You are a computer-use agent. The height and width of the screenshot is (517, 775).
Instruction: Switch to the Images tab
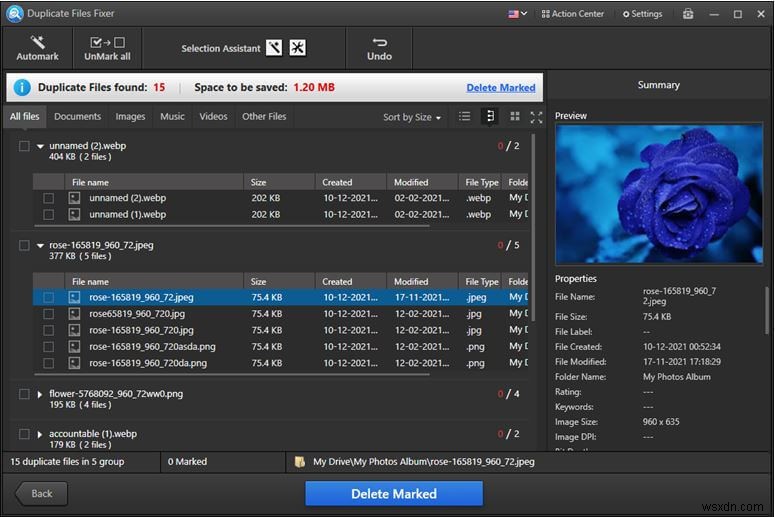pos(130,117)
